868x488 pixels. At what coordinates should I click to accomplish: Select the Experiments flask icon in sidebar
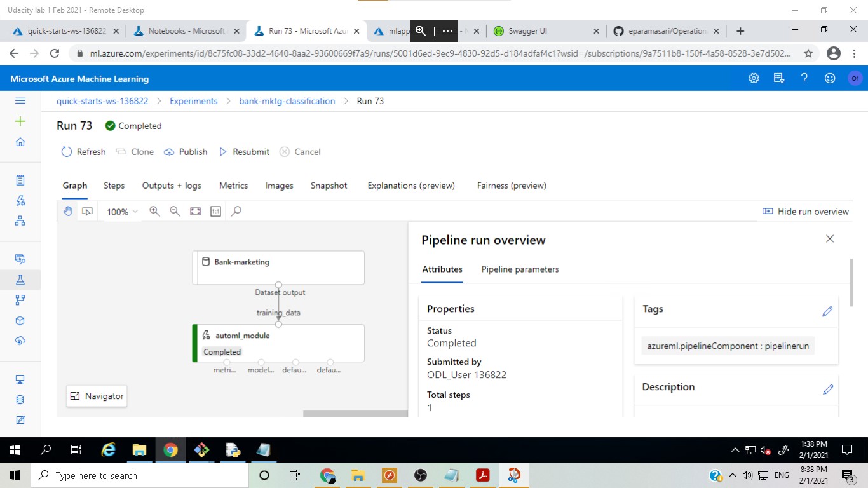(x=20, y=280)
